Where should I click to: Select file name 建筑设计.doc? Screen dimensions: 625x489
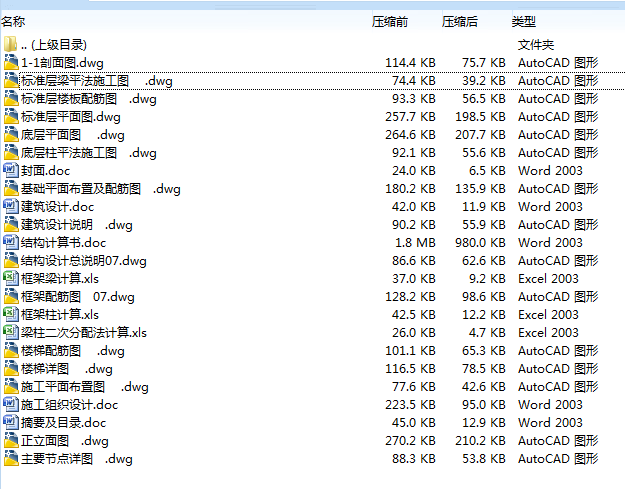tap(57, 207)
